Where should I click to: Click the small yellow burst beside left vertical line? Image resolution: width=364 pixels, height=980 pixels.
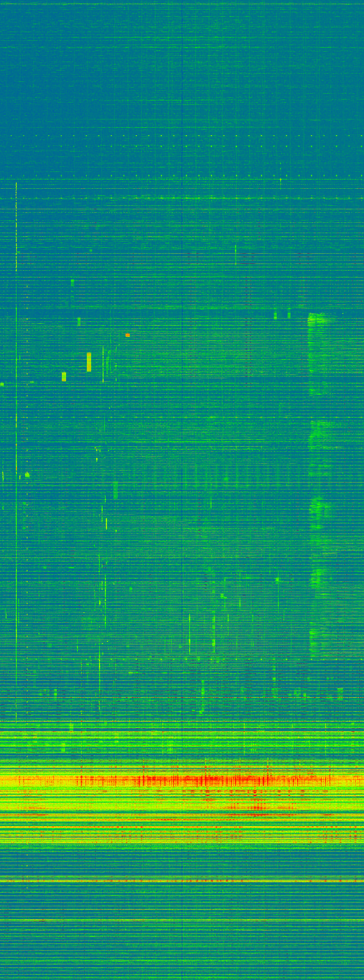27,475
